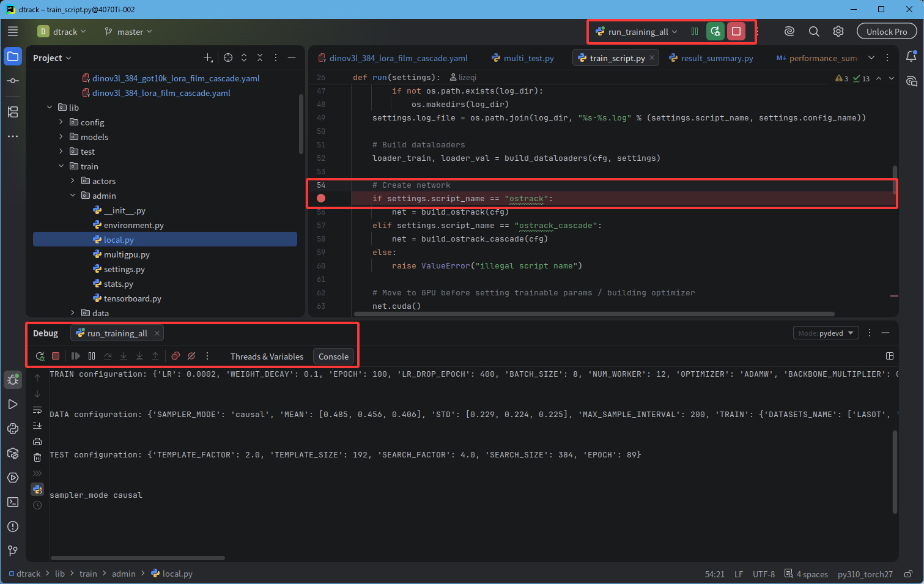Switch to result_summary.py tab
The width and height of the screenshot is (924, 584).
711,58
